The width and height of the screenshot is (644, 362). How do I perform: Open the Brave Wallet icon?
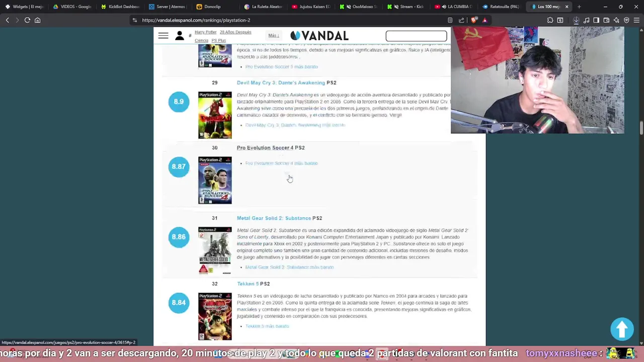(606, 20)
